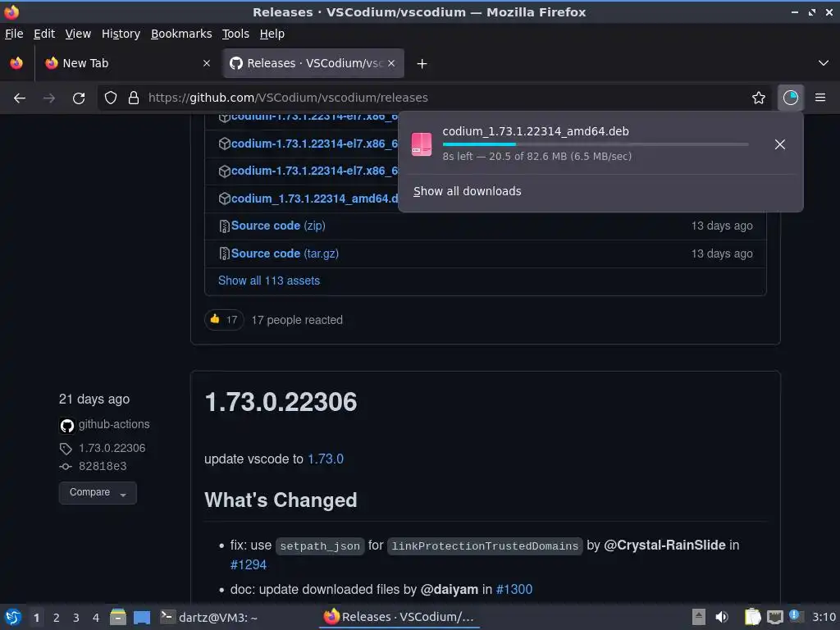Viewport: 840px width, 630px height.
Task: Open the @daiyam profile mention
Action: coord(450,589)
